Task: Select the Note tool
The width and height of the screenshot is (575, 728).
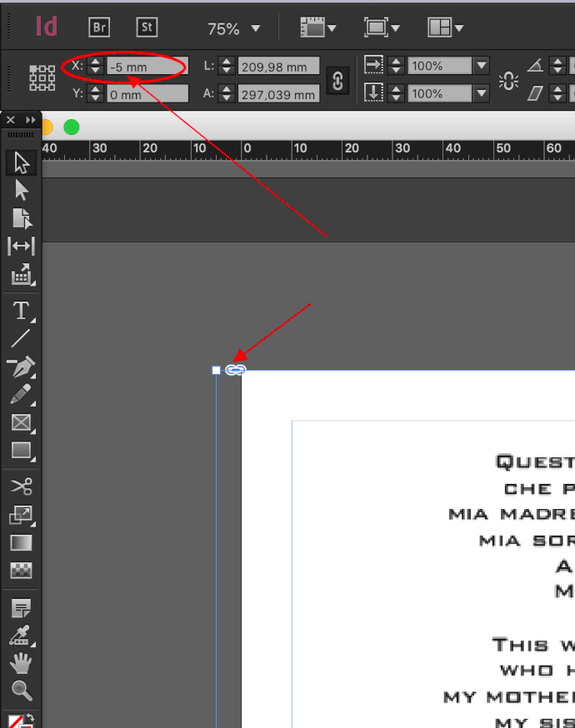Action: pyautogui.click(x=22, y=607)
